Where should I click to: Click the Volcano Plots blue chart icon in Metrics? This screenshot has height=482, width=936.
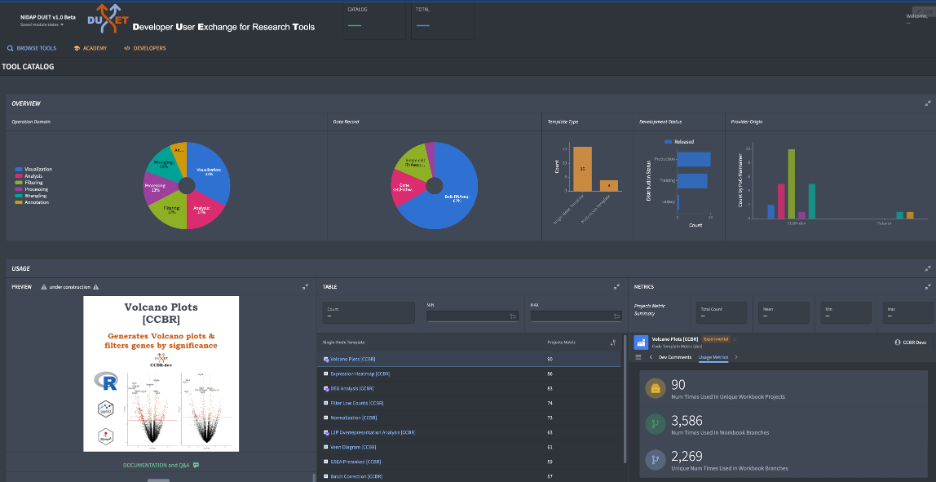(x=640, y=341)
